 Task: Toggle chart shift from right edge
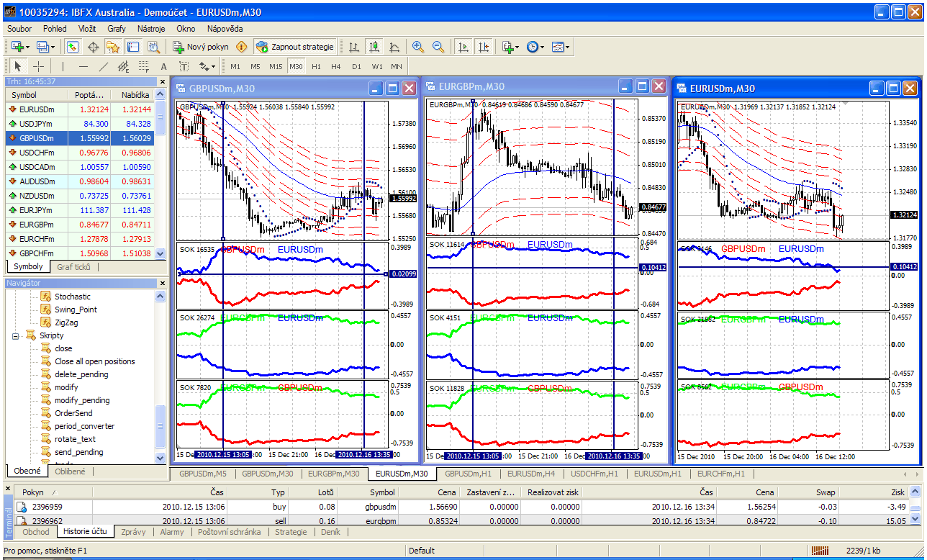[483, 47]
